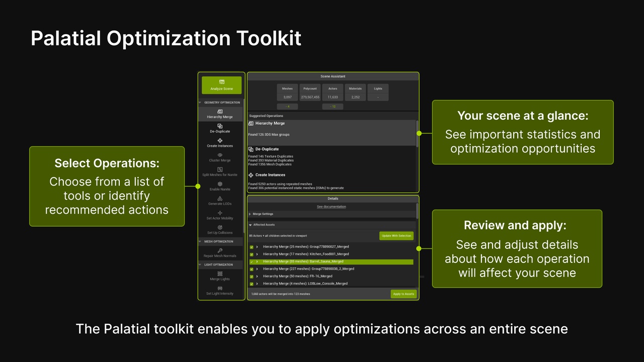This screenshot has width=644, height=362.
Task: Select the De-Duplicate tool in sidebar
Action: point(220,128)
